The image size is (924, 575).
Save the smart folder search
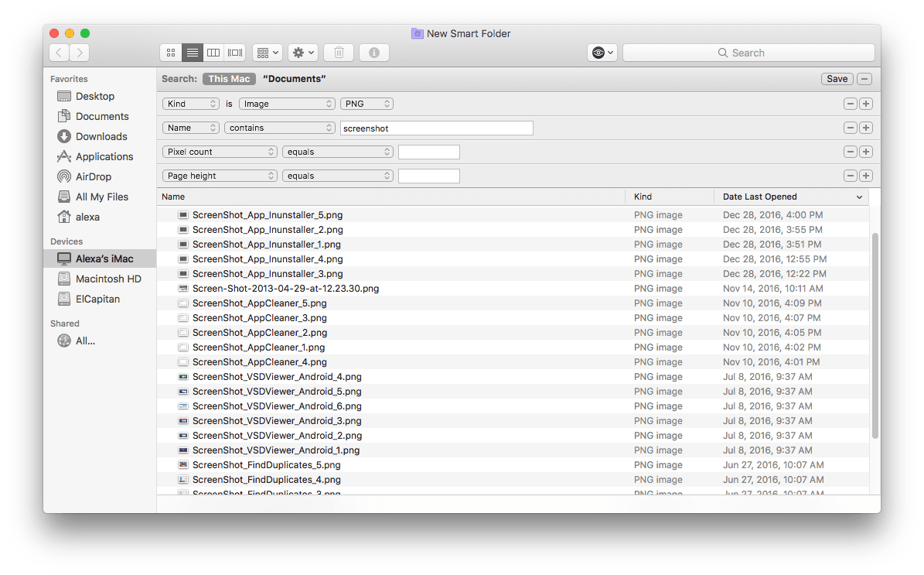tap(837, 78)
